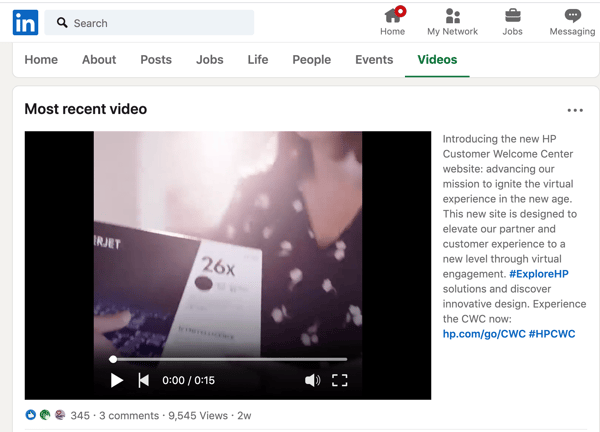The height and width of the screenshot is (432, 600).
Task: Click the third reaction icon
Action: click(x=60, y=415)
